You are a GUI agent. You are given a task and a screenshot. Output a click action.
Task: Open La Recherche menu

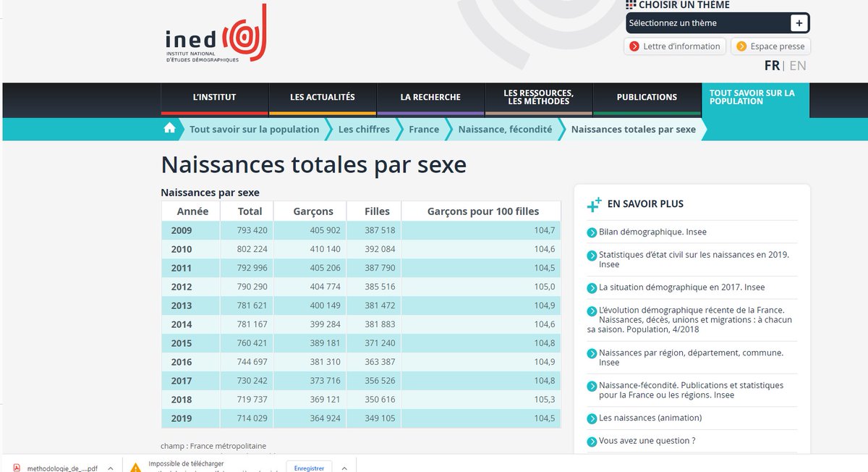430,98
